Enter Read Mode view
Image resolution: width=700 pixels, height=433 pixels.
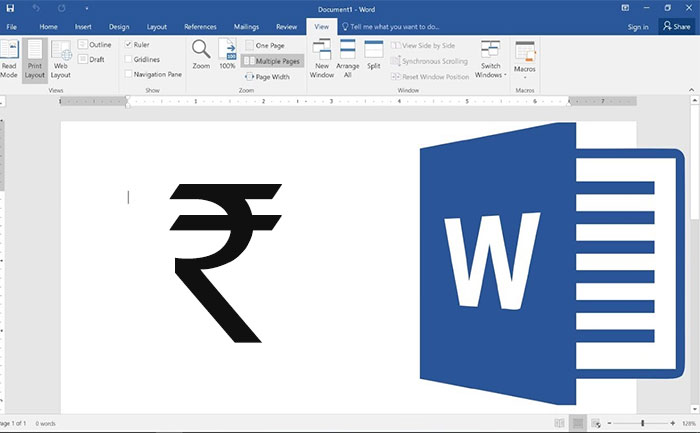9,60
